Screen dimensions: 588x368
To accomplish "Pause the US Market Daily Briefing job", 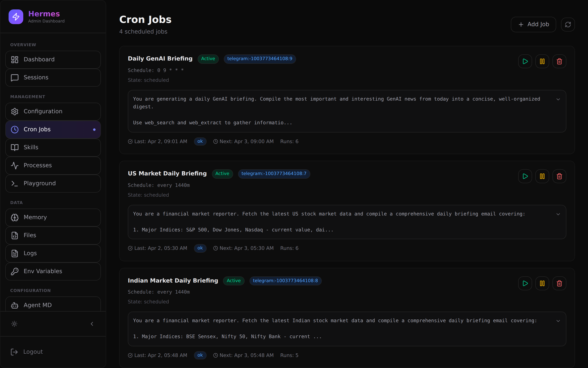I will coord(542,176).
